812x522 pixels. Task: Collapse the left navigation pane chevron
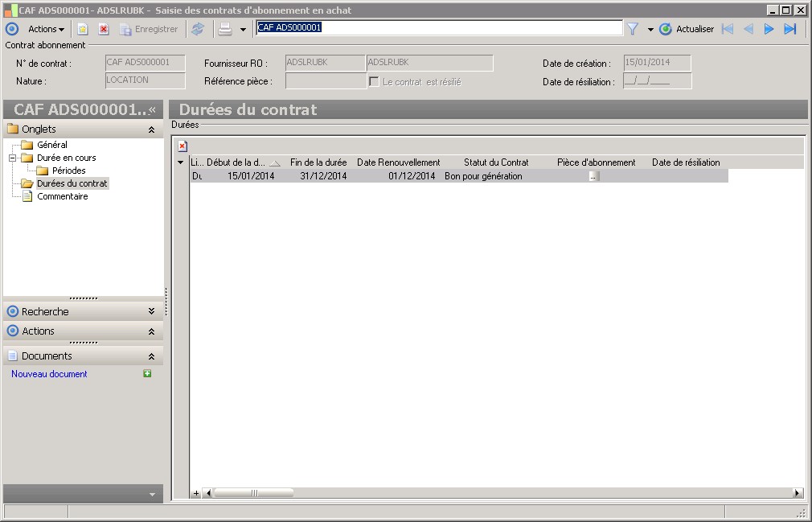(x=152, y=109)
